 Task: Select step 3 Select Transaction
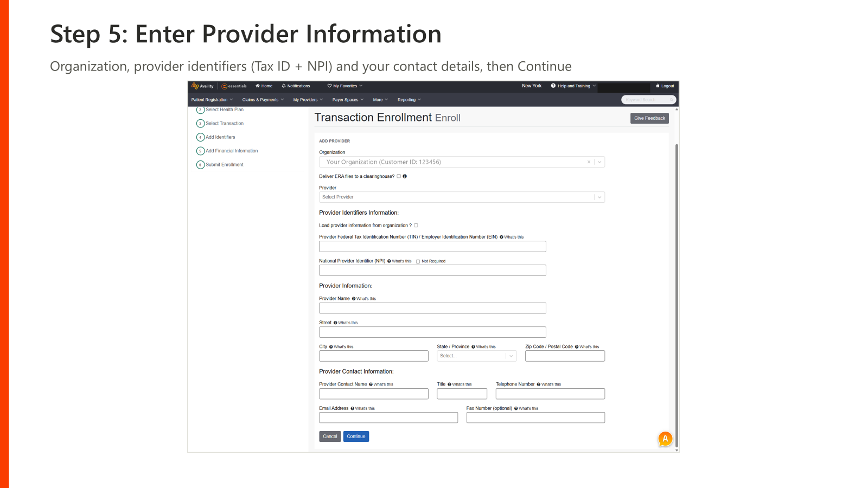(220, 124)
